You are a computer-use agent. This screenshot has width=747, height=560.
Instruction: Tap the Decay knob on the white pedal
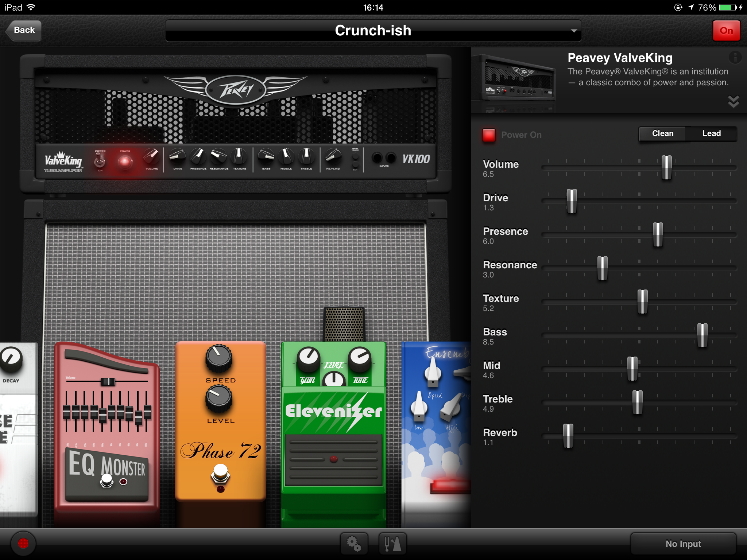11,359
